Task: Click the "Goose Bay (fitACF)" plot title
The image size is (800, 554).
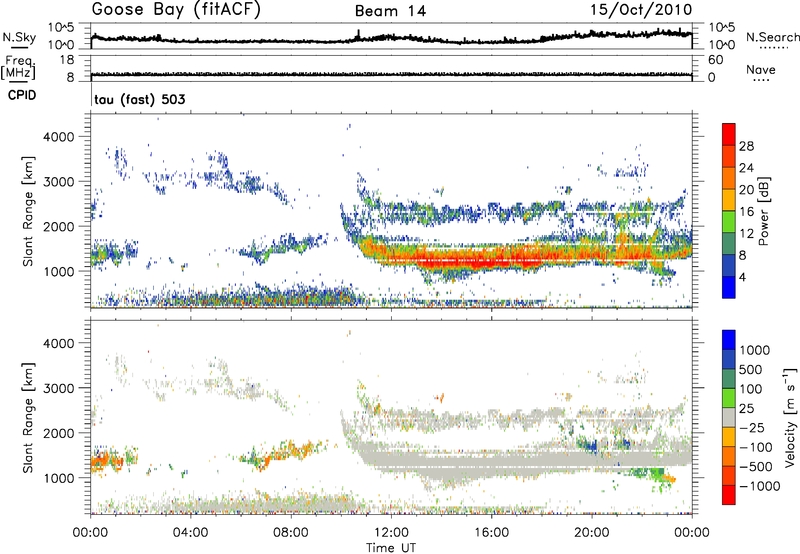Action: [176, 10]
